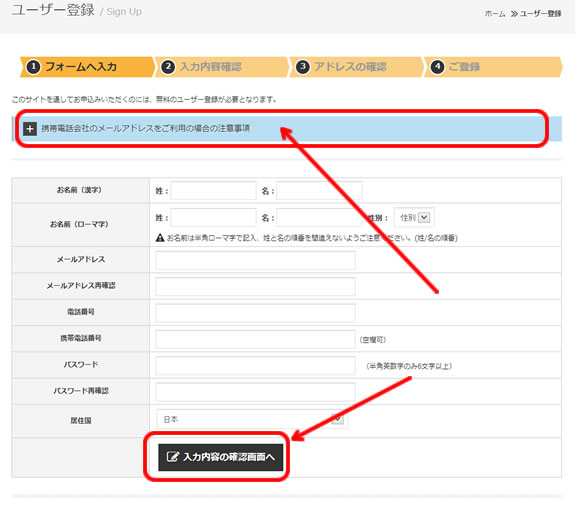This screenshot has height=506, width=575.
Task: Click the step 2 number circle icon
Action: click(168, 67)
